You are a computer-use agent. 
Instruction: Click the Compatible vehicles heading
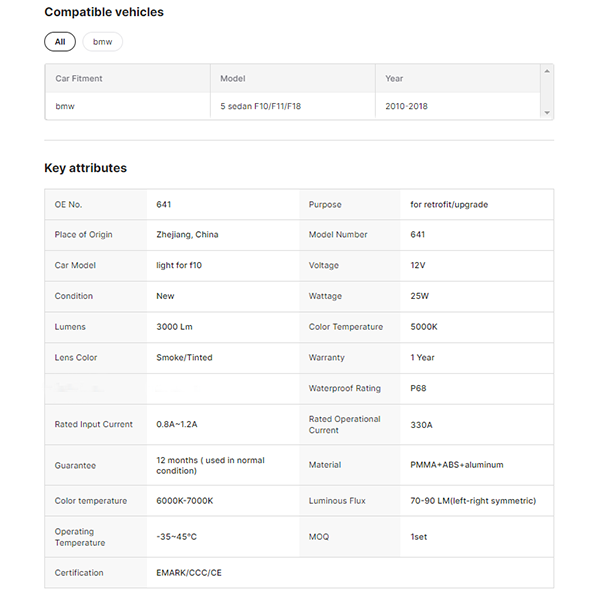coord(104,12)
